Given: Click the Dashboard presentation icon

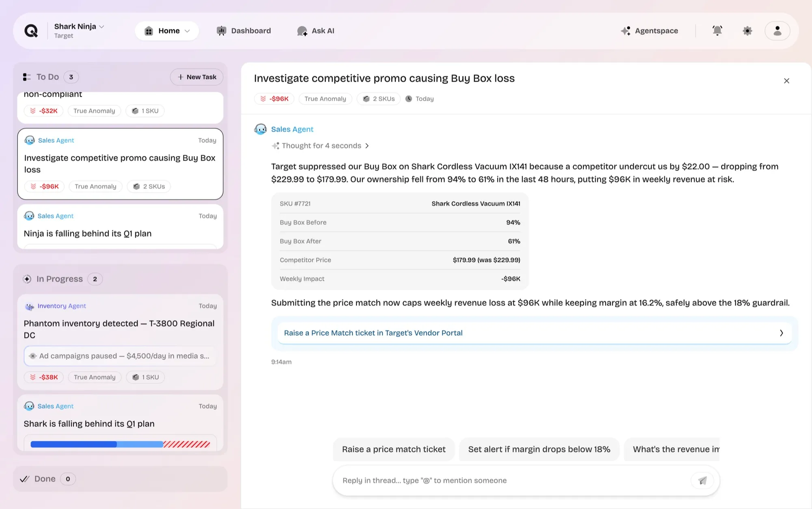Looking at the screenshot, I should (x=221, y=31).
